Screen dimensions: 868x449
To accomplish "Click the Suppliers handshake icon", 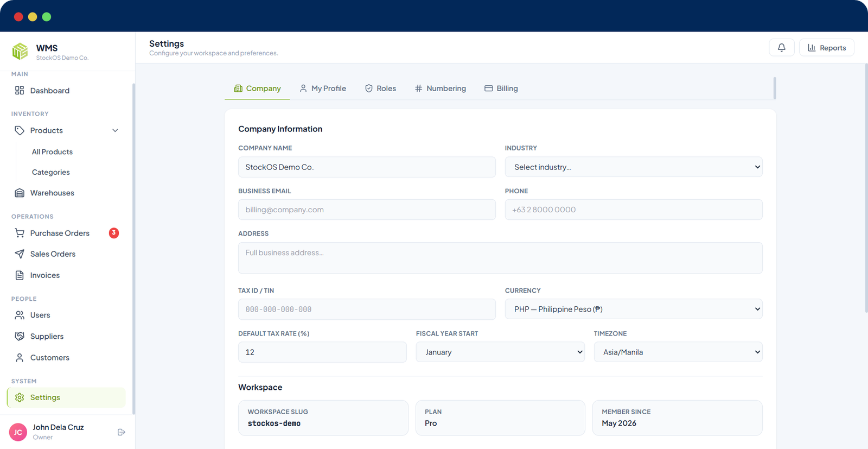I will [20, 336].
